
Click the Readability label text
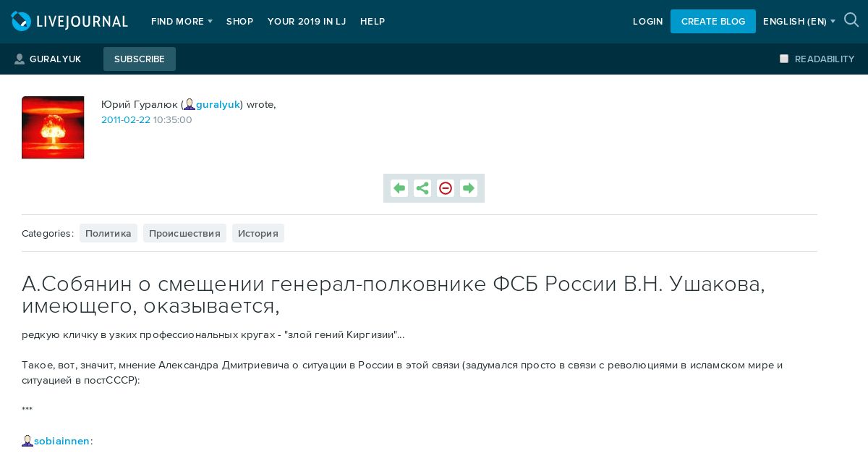pos(825,59)
